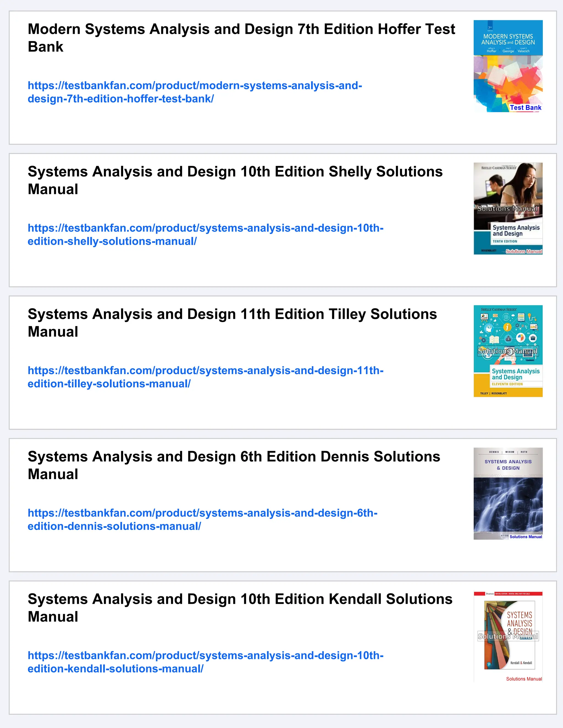Select the 10th Edition Shelly Solutions Manual heading

click(x=235, y=180)
